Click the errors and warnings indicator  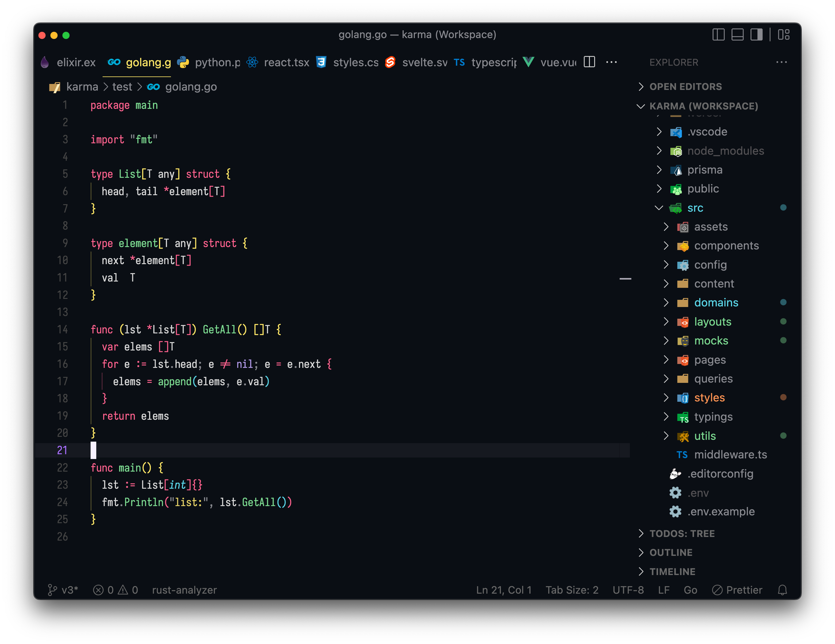(x=115, y=590)
